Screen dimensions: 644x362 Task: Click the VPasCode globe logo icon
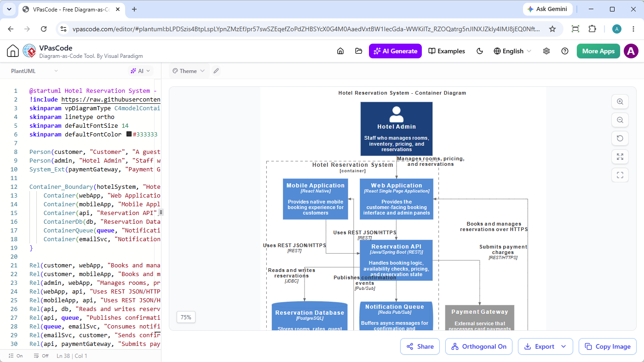pyautogui.click(x=29, y=51)
